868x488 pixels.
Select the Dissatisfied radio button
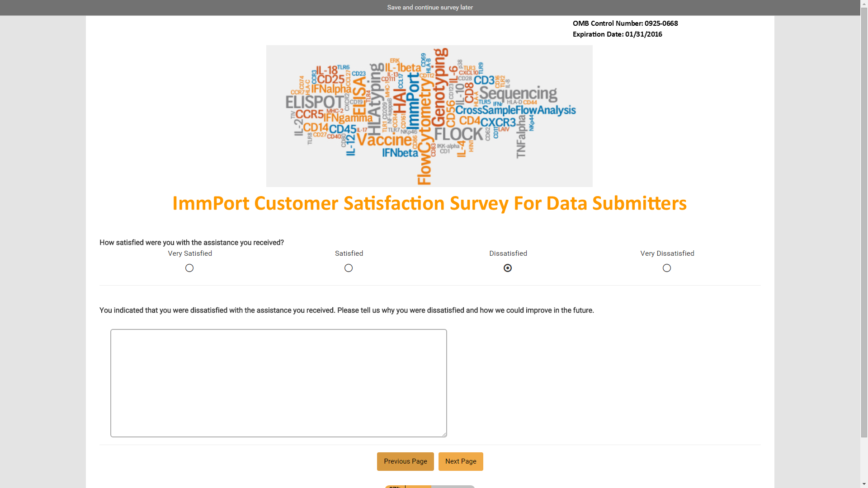tap(508, 268)
